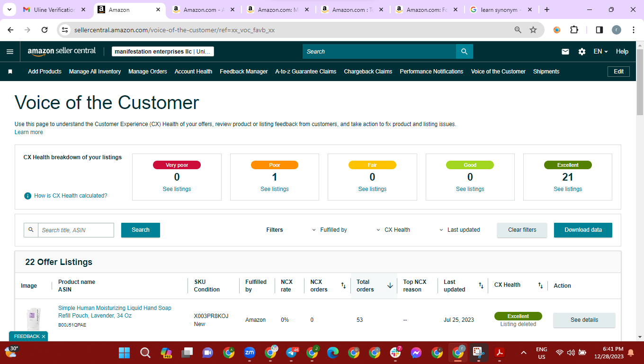Image resolution: width=644 pixels, height=364 pixels.
Task: Click the zoom magnifier in address bar
Action: 518,30
